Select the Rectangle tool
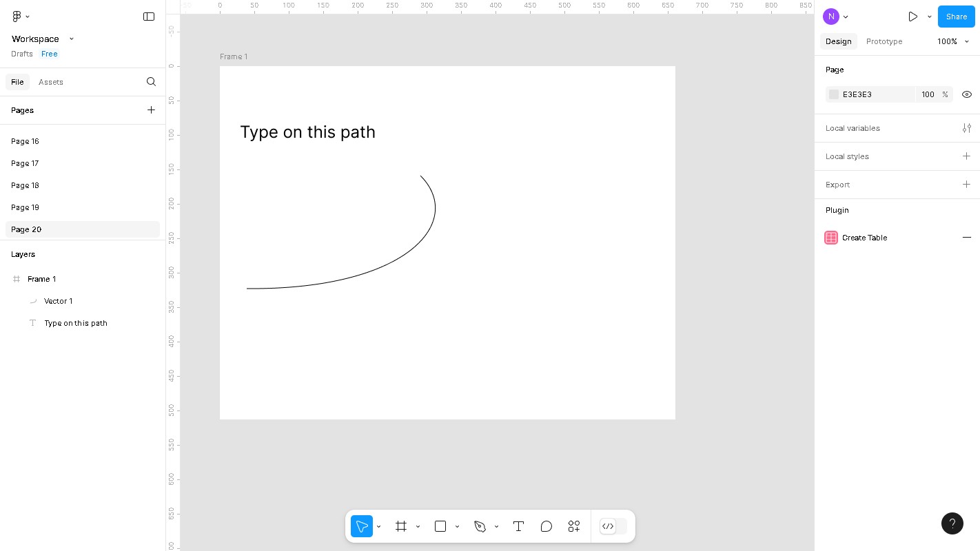 [x=440, y=526]
